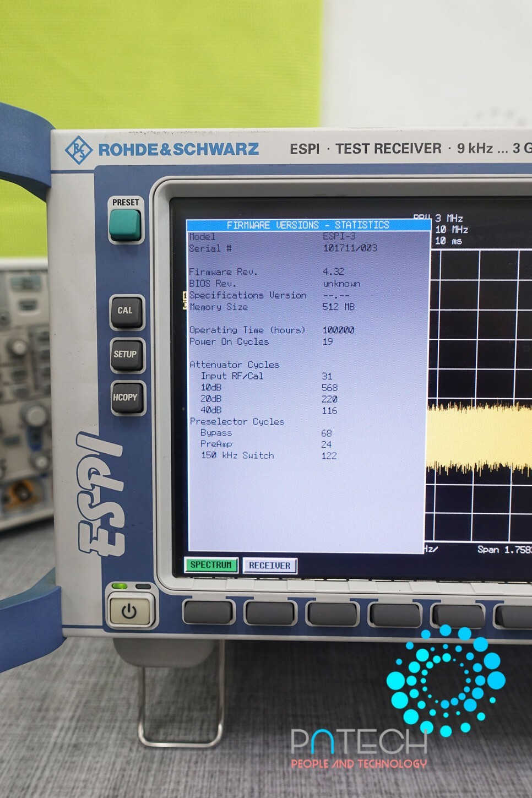Push the green PRESET hardware key
This screenshot has height=798, width=532.
tap(125, 225)
